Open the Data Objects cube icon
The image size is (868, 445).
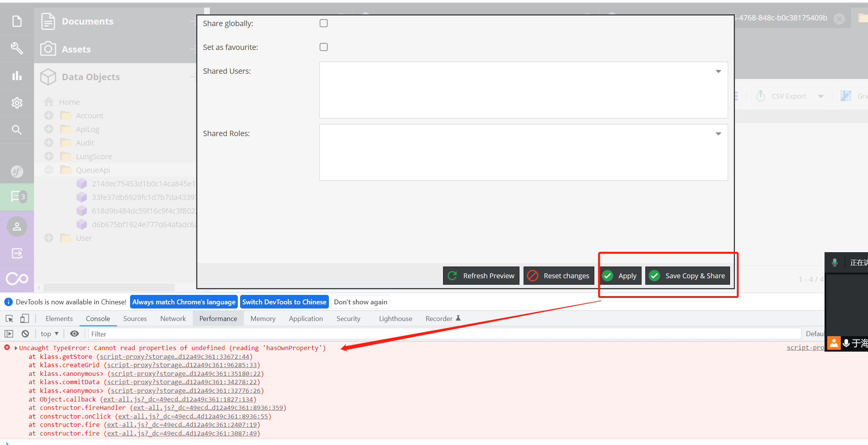tap(48, 77)
